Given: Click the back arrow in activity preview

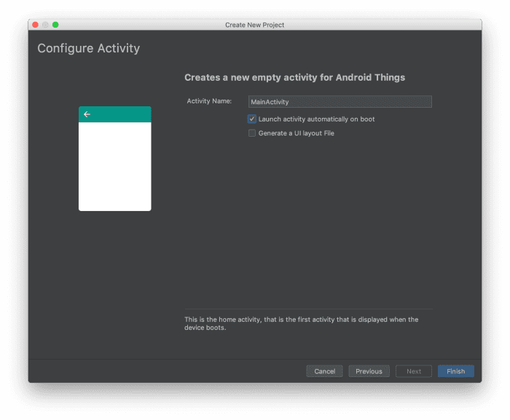Looking at the screenshot, I should [87, 114].
